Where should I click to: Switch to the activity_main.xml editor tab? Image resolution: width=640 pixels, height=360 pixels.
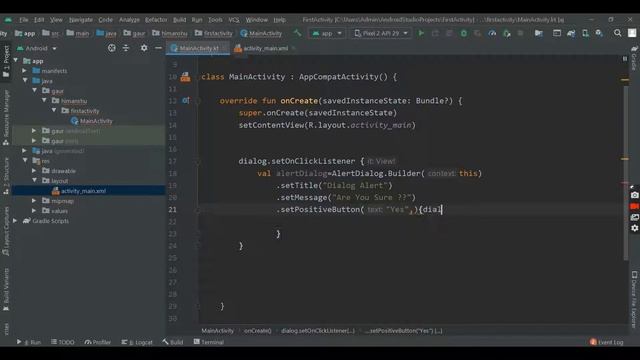(265, 48)
